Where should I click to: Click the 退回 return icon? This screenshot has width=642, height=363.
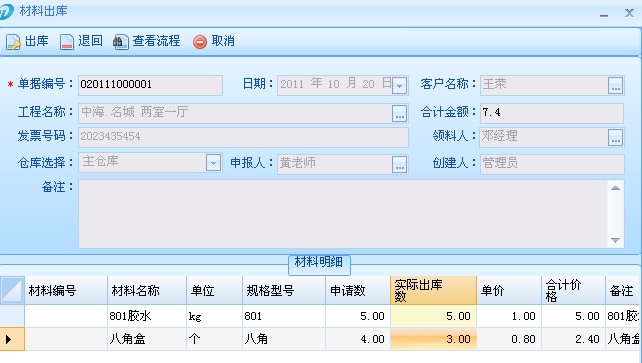pyautogui.click(x=67, y=42)
